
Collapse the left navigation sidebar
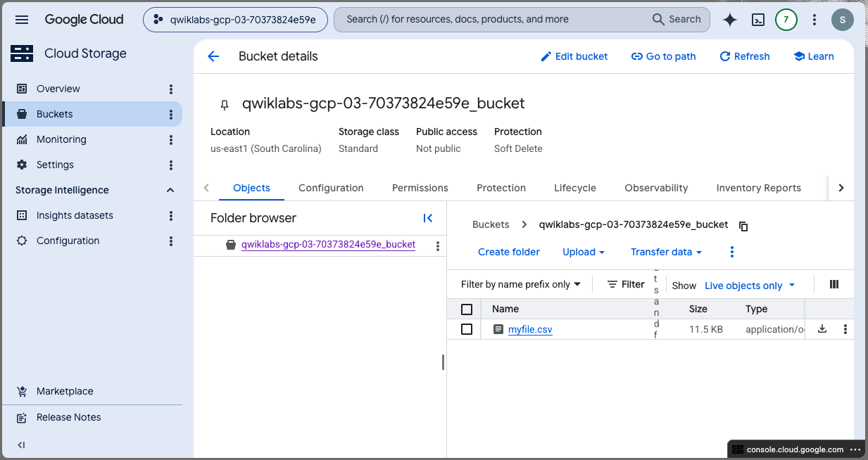pos(21,445)
